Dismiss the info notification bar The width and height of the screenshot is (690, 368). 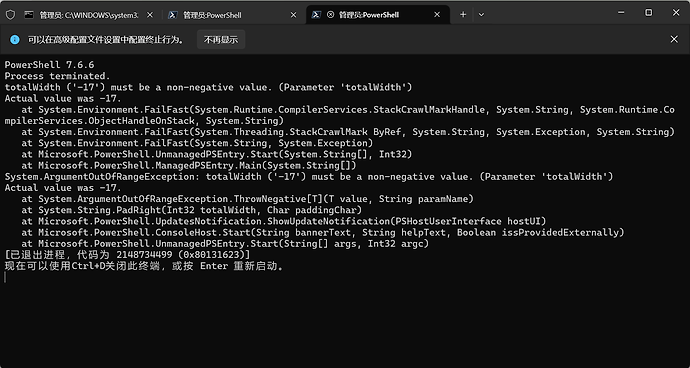click(x=674, y=40)
